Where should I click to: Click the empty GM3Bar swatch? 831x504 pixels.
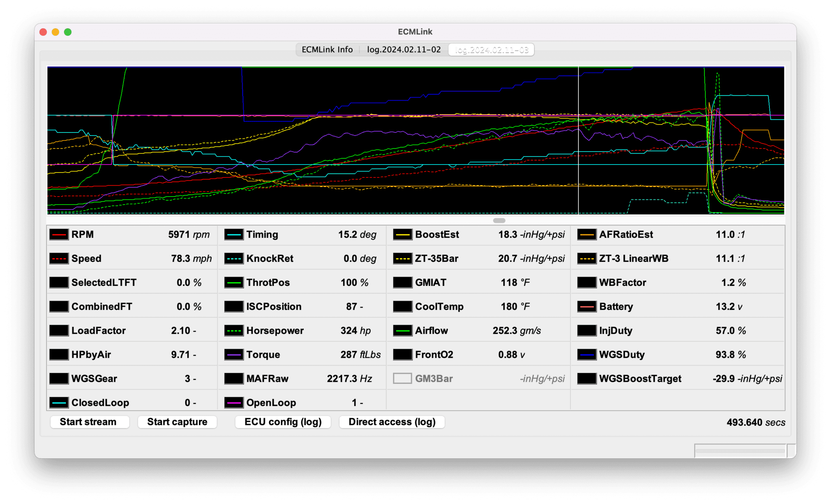click(403, 379)
